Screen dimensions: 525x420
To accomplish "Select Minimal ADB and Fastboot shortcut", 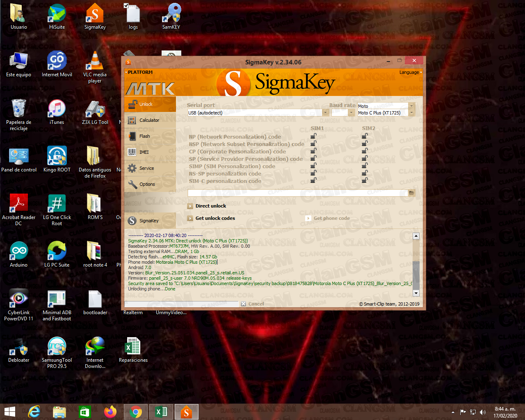I will [x=57, y=306].
